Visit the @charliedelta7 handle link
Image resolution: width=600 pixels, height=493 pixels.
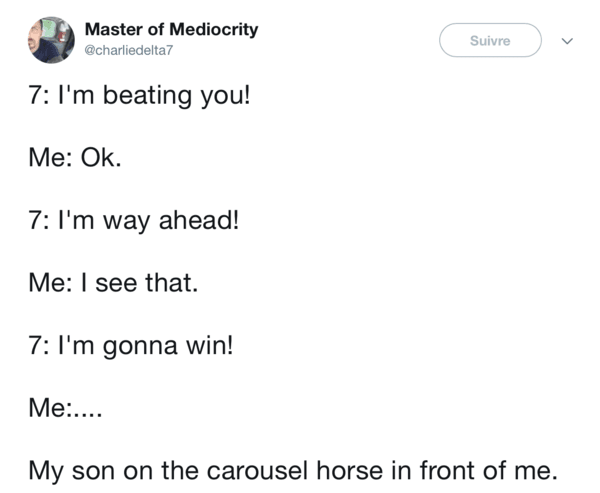[x=129, y=50]
